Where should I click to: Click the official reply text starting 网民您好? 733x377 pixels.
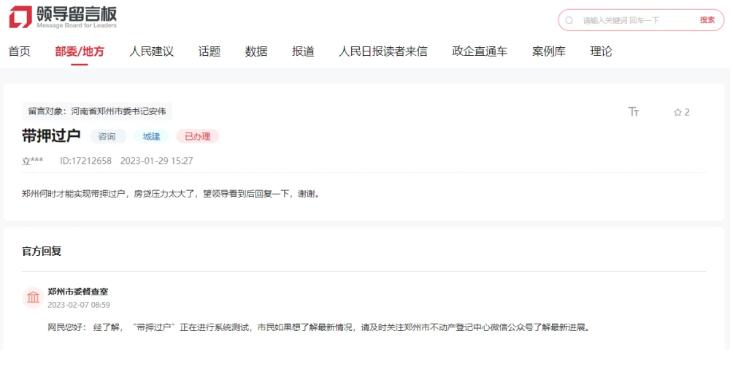[x=320, y=327]
